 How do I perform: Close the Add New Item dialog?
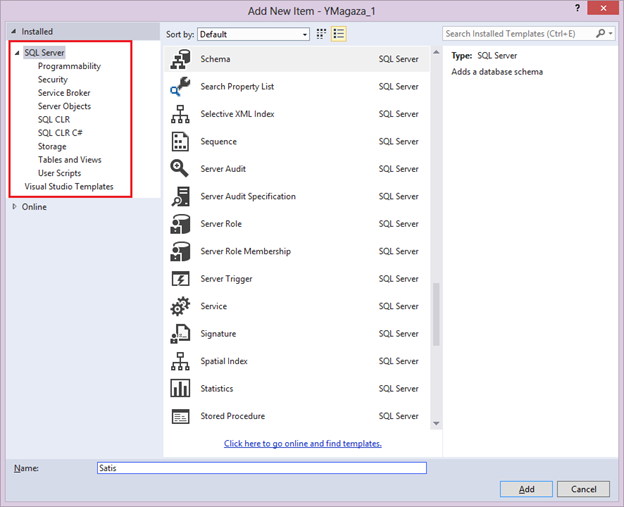[603, 8]
